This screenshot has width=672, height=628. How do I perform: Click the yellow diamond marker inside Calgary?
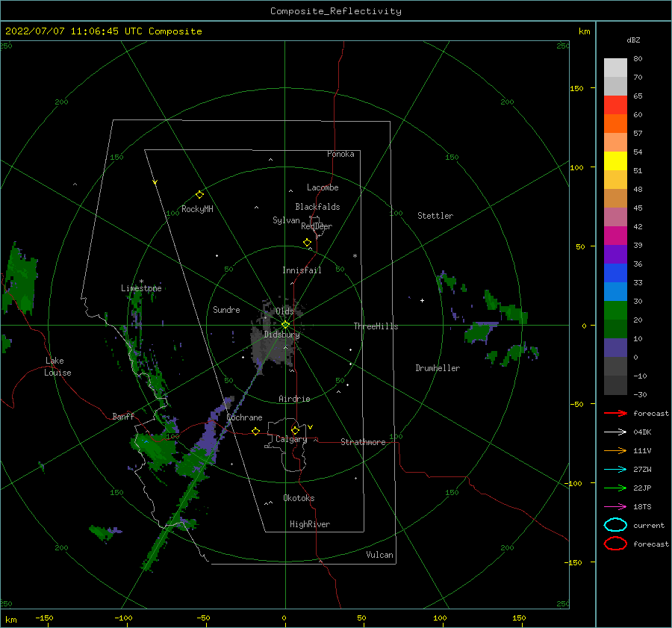pos(295,430)
